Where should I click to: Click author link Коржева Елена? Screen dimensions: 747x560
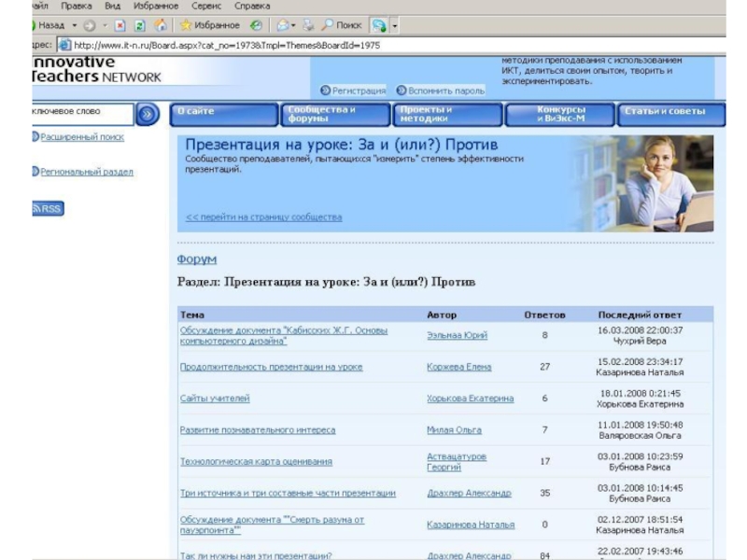point(458,367)
